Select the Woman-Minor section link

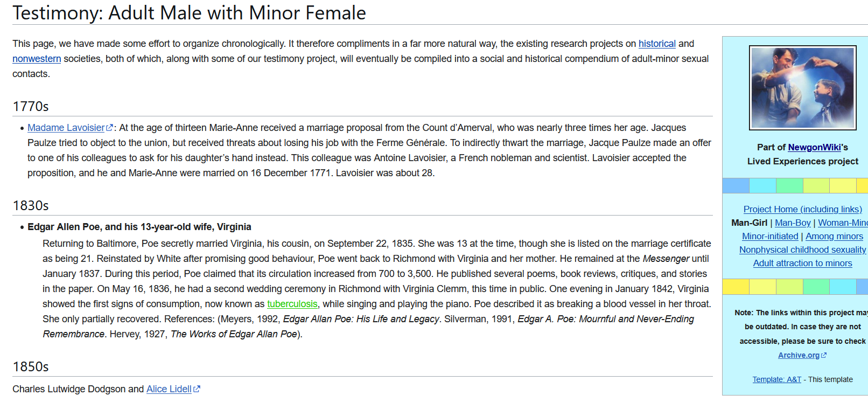[x=843, y=223]
